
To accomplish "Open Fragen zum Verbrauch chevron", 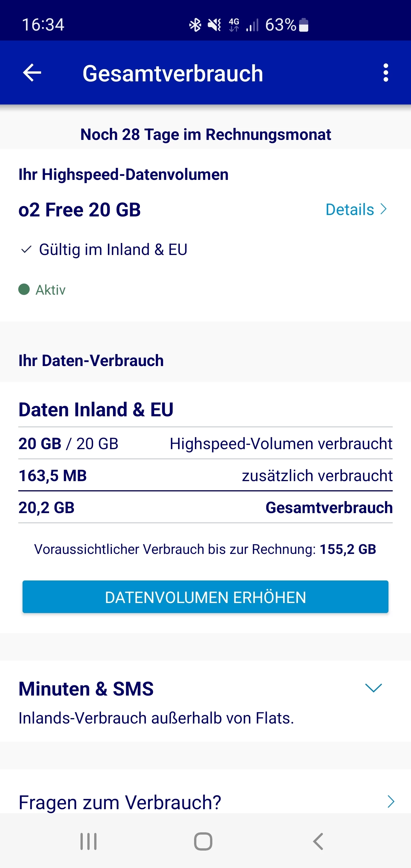I will point(391,802).
